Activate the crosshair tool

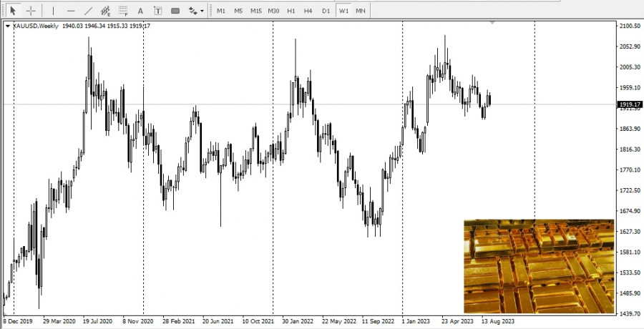(x=31, y=11)
